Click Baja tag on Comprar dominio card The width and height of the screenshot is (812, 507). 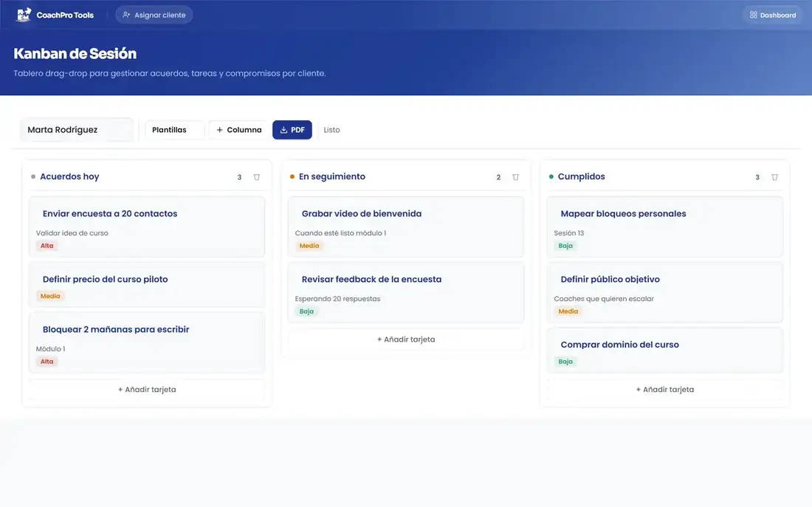click(x=565, y=362)
